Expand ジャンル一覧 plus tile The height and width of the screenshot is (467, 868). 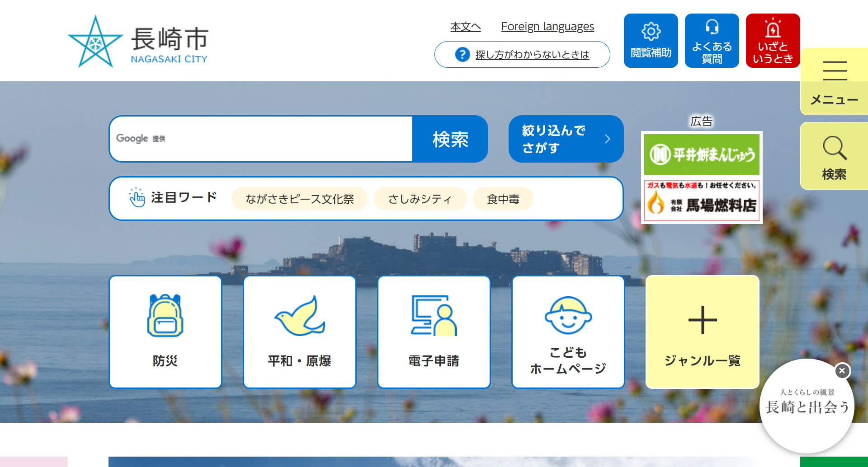(702, 332)
